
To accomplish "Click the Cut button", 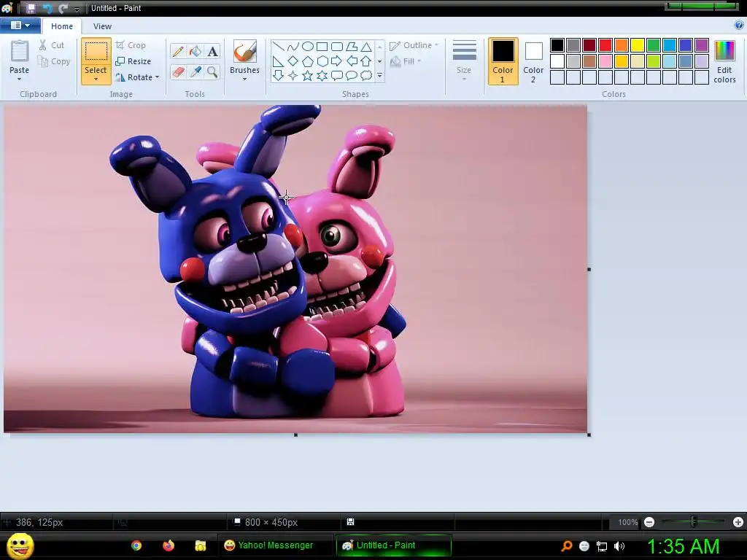I will 52,45.
